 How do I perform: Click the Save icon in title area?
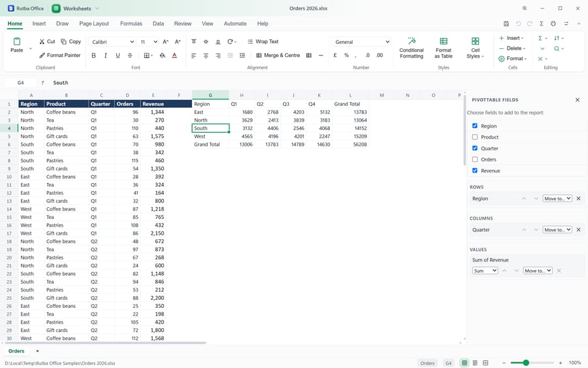click(x=506, y=24)
